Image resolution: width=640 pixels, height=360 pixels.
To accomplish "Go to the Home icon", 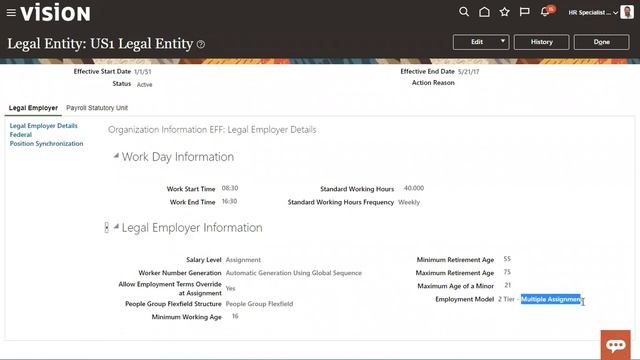I will [484, 12].
